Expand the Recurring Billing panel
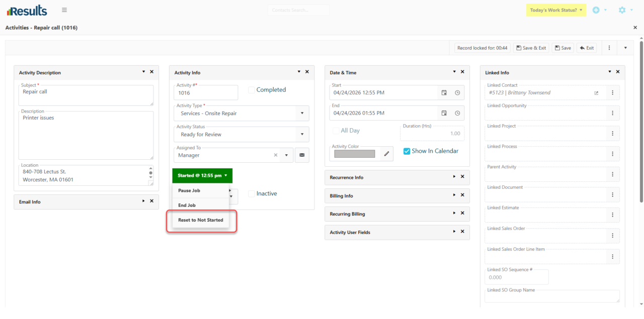 (x=454, y=213)
